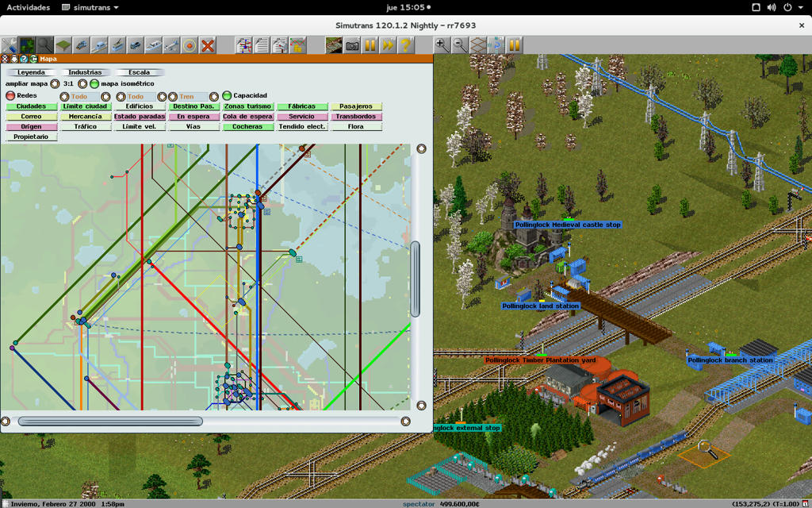Toggle the Capacidad option
Screen dimensions: 812x508
[x=227, y=96]
